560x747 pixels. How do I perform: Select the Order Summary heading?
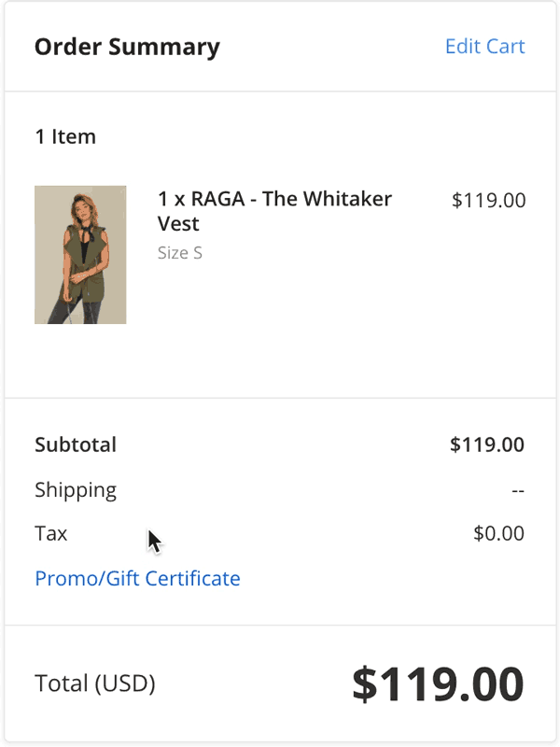tap(127, 47)
